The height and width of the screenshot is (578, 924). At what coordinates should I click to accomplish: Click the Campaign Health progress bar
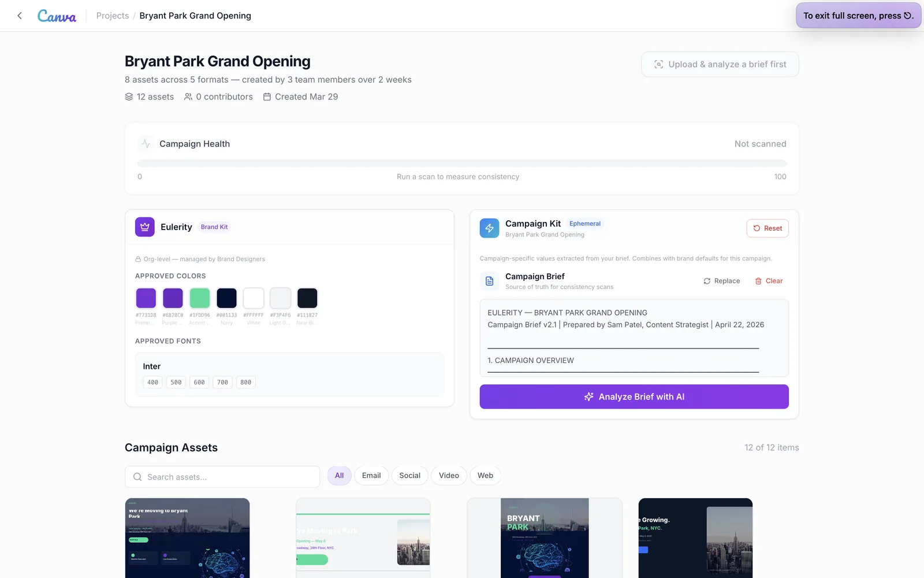[462, 163]
